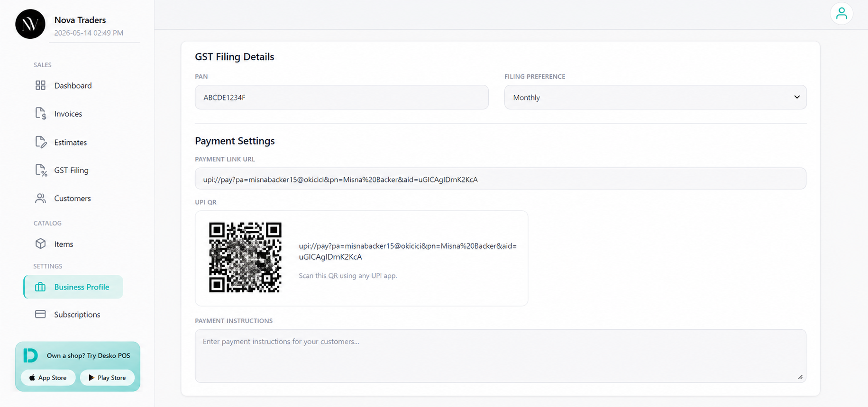Expand the Filing Preference dropdown

point(655,97)
